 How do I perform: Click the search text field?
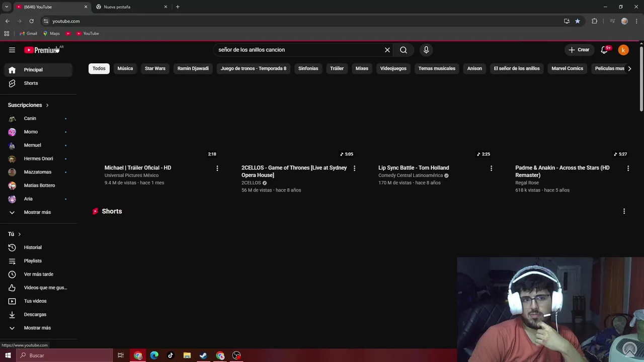[x=299, y=50]
